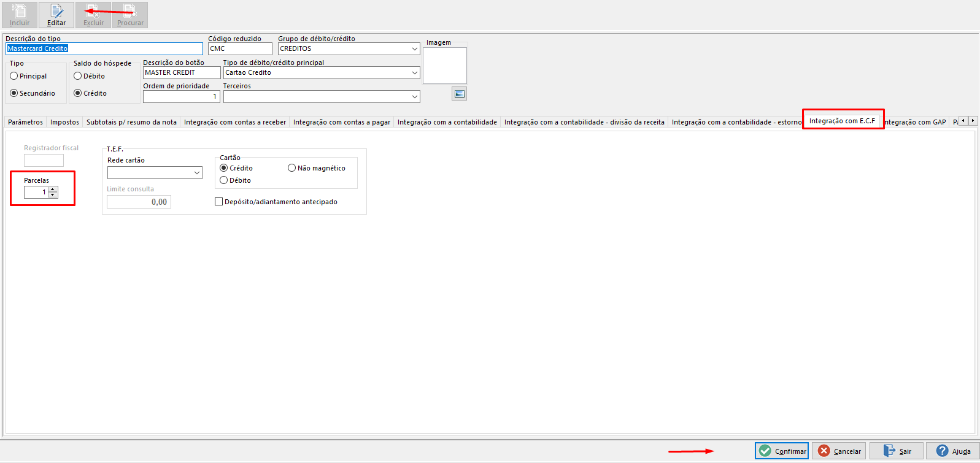Click the Ajuda button

coord(953,451)
